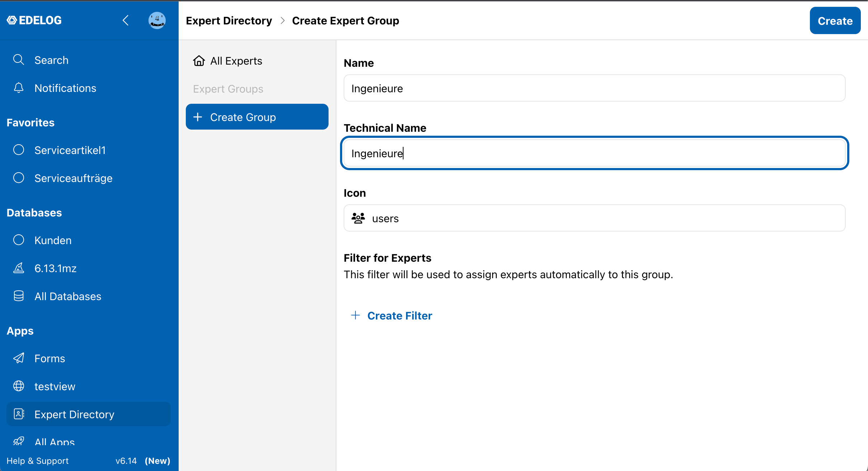Open the Icon dropdown showing users
This screenshot has width=868, height=471.
[594, 218]
